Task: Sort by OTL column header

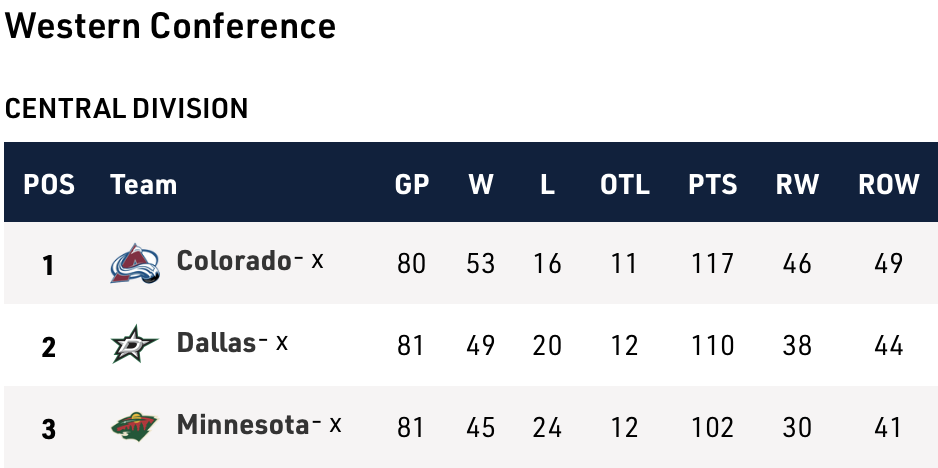Action: (x=624, y=184)
